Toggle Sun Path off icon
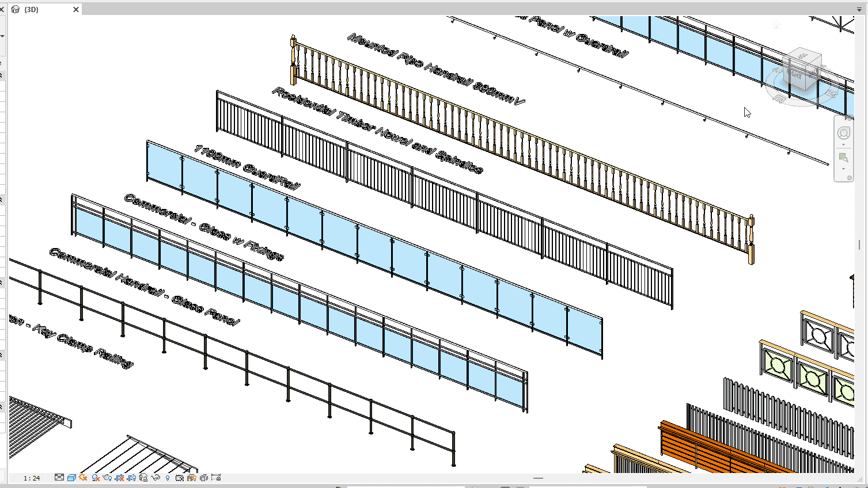Screen dimensions: 868x488 [x=84, y=478]
